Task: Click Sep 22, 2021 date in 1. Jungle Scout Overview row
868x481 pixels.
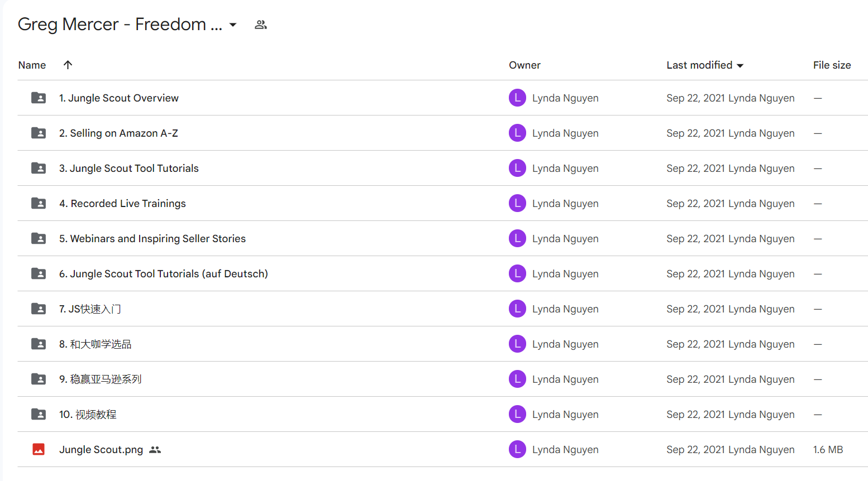Action: click(x=695, y=98)
